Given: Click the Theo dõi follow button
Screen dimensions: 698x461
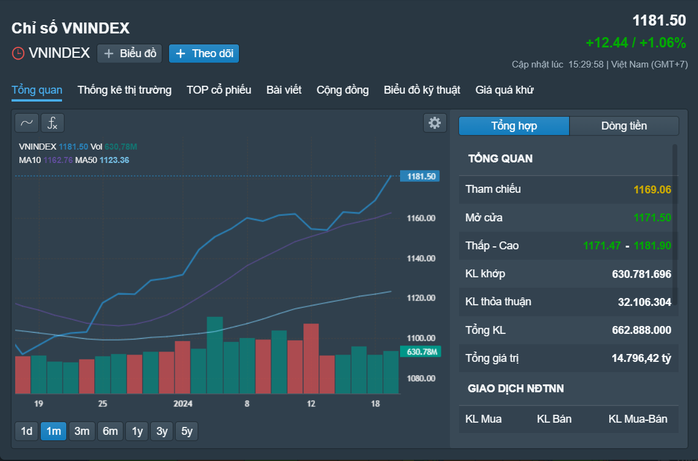Looking at the screenshot, I should tap(204, 53).
